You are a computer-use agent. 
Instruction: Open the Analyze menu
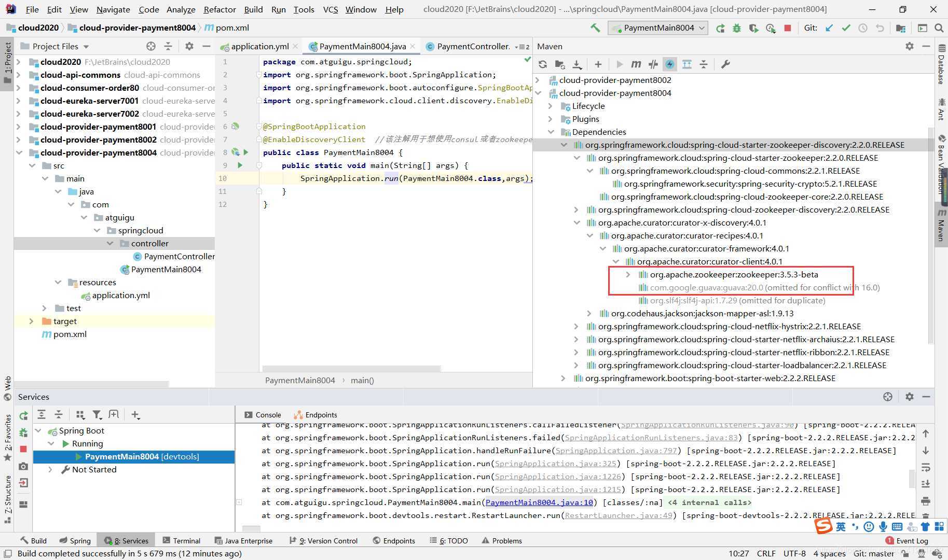pyautogui.click(x=181, y=9)
